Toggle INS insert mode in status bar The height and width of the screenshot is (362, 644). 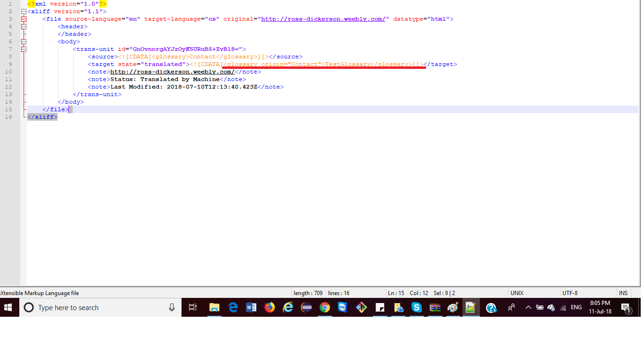(x=623, y=293)
